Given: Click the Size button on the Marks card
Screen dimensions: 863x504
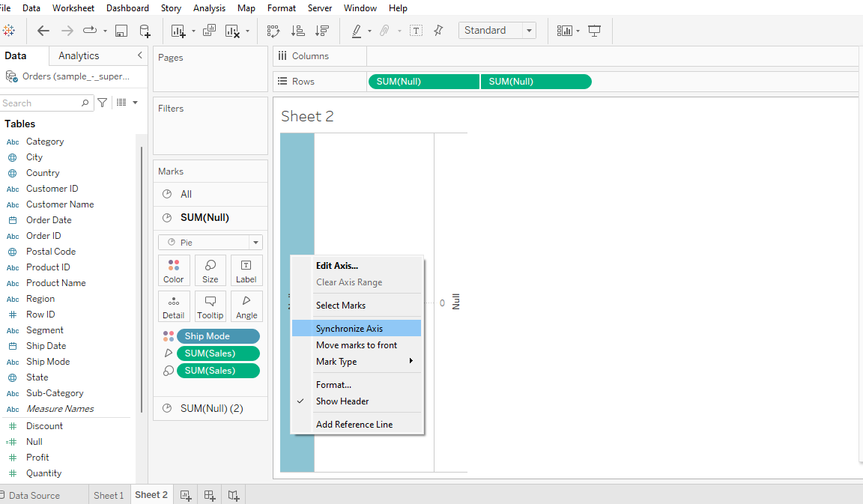Looking at the screenshot, I should (210, 270).
